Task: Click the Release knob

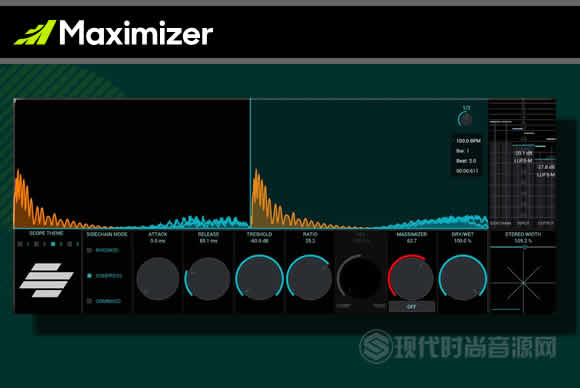Action: 208,279
